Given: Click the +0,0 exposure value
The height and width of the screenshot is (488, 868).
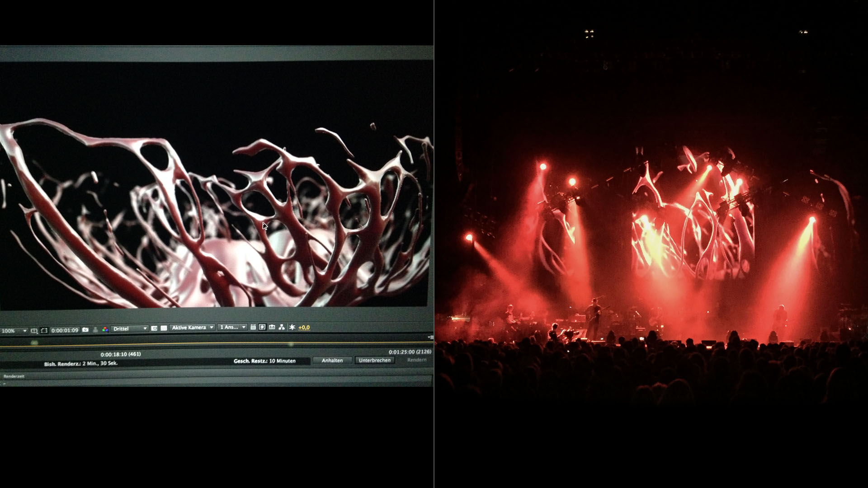Looking at the screenshot, I should point(304,328).
